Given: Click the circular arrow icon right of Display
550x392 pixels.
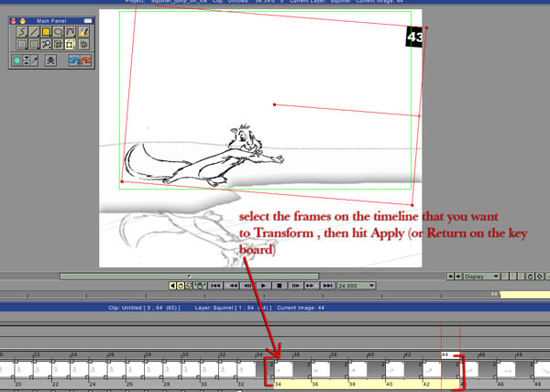Looking at the screenshot, I should [531, 277].
